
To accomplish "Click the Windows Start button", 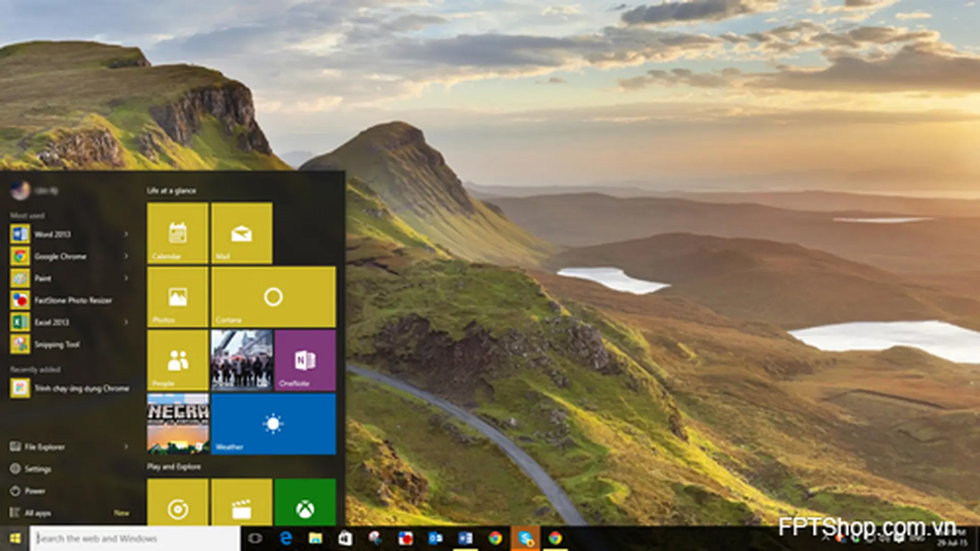I will click(x=15, y=538).
